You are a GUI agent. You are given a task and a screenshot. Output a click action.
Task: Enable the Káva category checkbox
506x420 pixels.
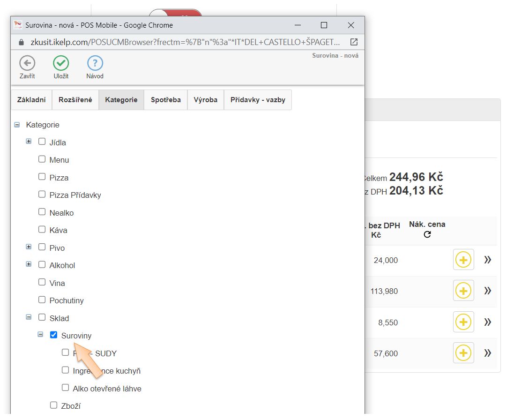coord(42,230)
